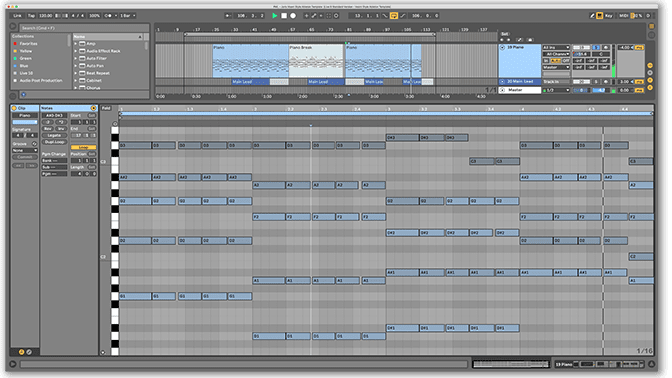Select the Green collection
This screenshot has width=672, height=378.
click(x=25, y=58)
